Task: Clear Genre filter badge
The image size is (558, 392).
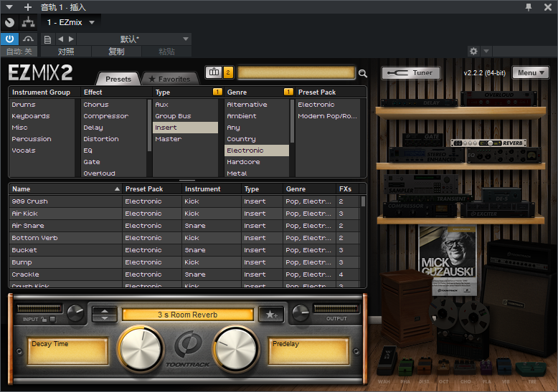Action: point(288,92)
